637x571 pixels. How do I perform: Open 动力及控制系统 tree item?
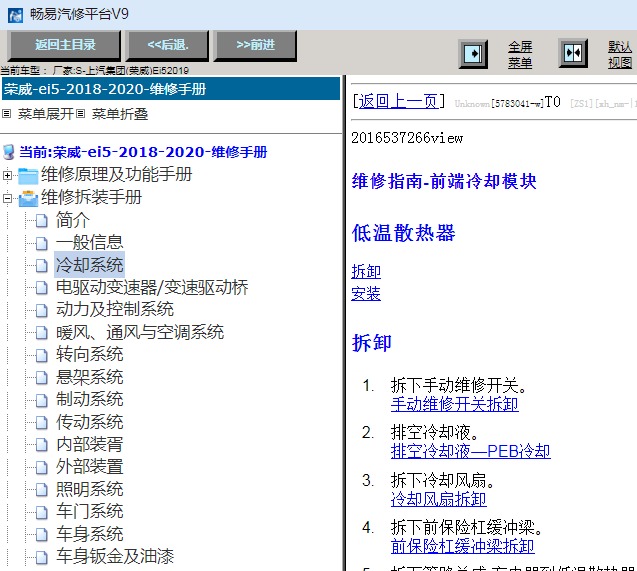115,310
